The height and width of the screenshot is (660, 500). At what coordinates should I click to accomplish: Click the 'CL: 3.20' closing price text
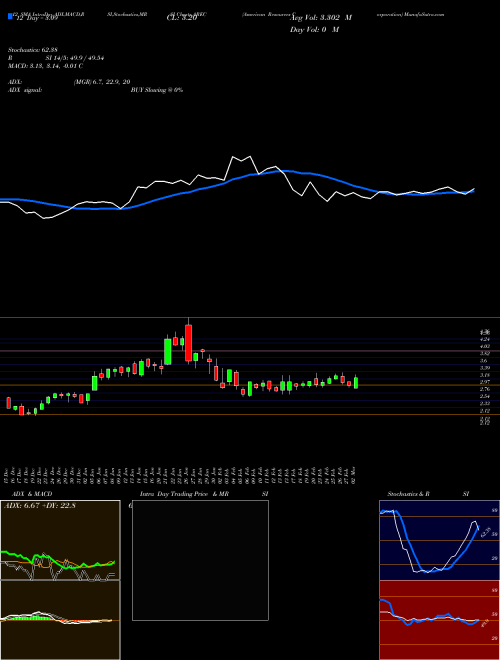182,18
